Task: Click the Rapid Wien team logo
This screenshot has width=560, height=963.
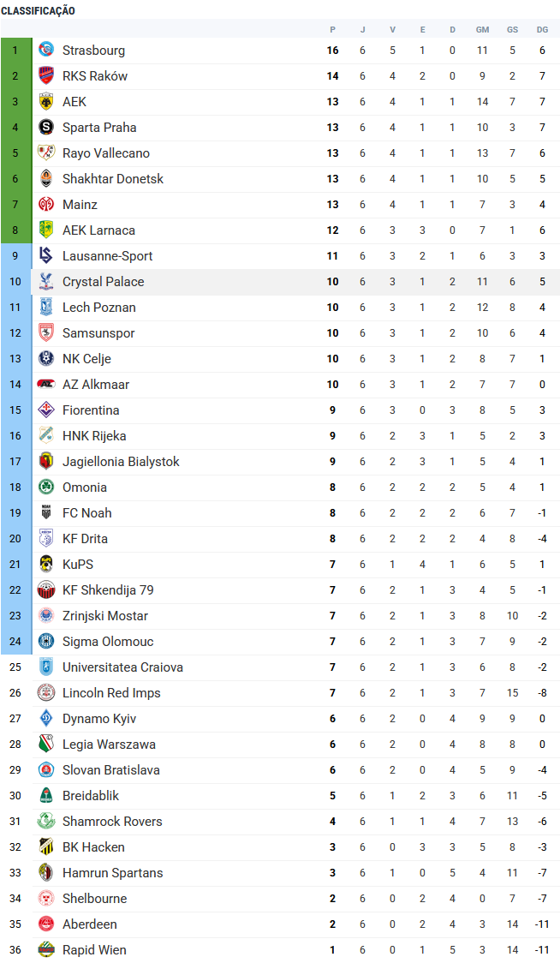Action: (46, 950)
